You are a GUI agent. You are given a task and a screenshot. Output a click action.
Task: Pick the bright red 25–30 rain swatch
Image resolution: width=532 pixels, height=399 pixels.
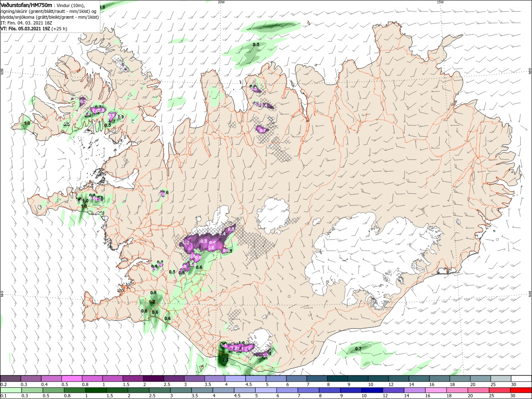tap(499, 390)
